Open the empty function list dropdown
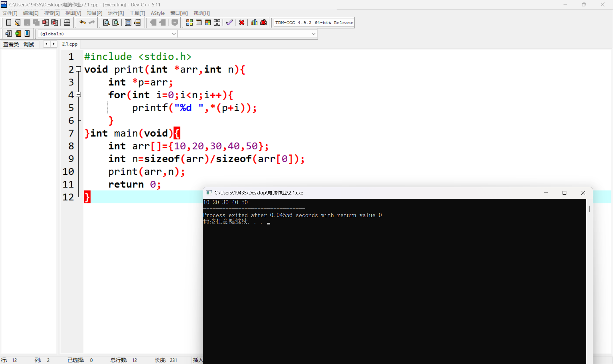613x364 pixels. click(313, 34)
